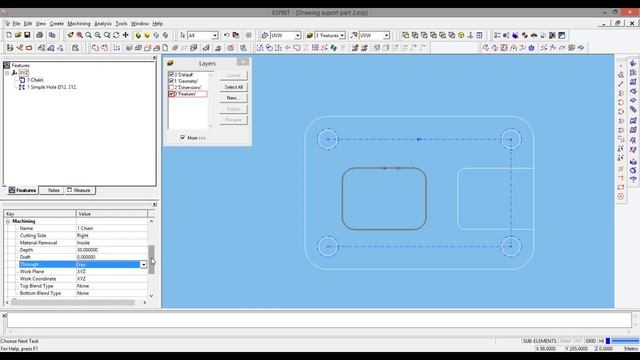Screen dimensions: 640x360
Task: Open the selection filter All dropdown
Action: tap(215, 36)
